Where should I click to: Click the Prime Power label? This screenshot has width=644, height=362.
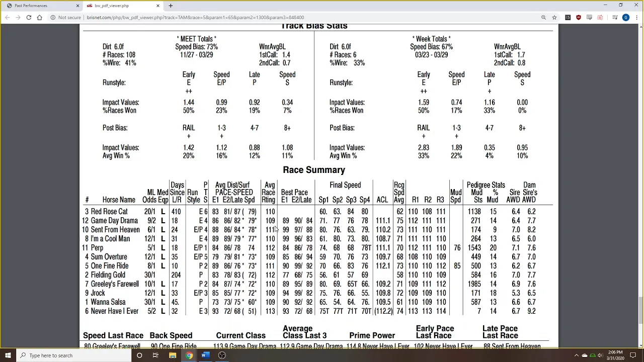click(372, 335)
